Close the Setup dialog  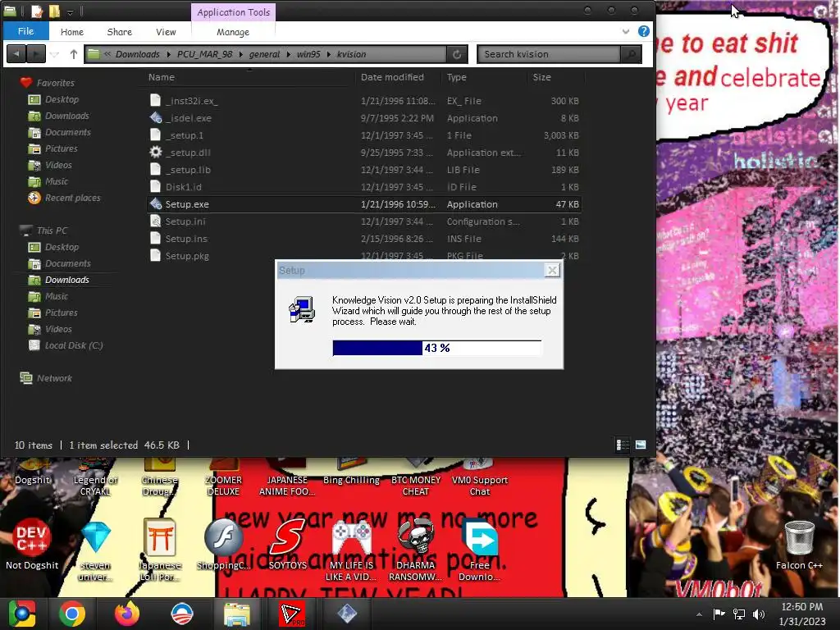point(552,270)
